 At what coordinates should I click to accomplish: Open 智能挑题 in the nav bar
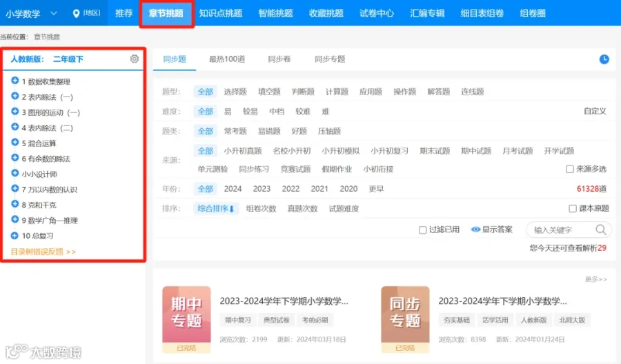click(275, 14)
